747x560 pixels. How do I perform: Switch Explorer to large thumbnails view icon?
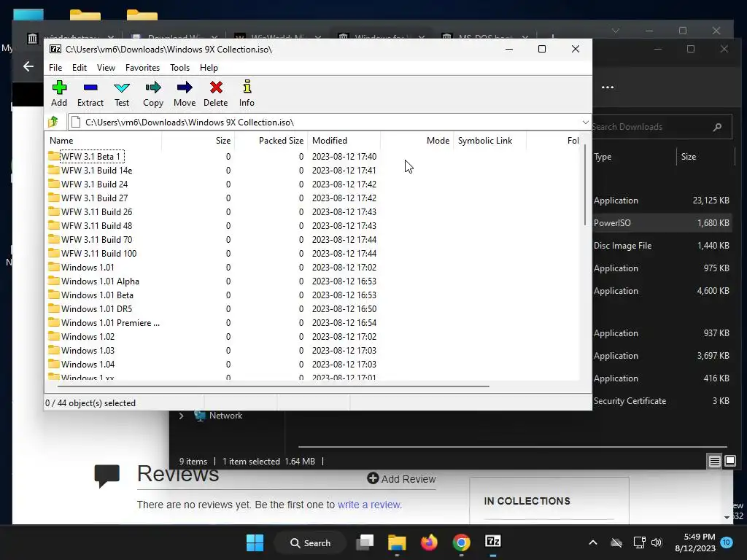pyautogui.click(x=729, y=461)
